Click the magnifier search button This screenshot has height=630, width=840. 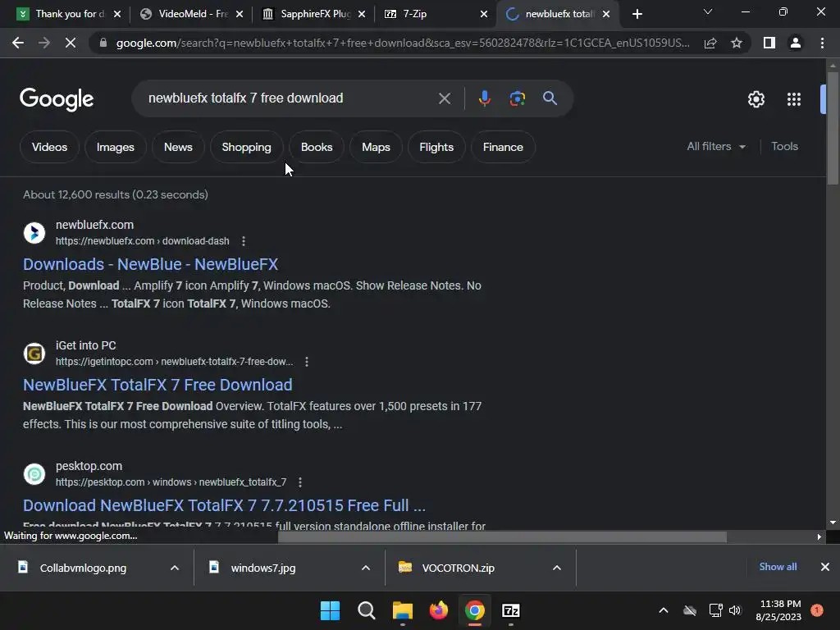[550, 98]
